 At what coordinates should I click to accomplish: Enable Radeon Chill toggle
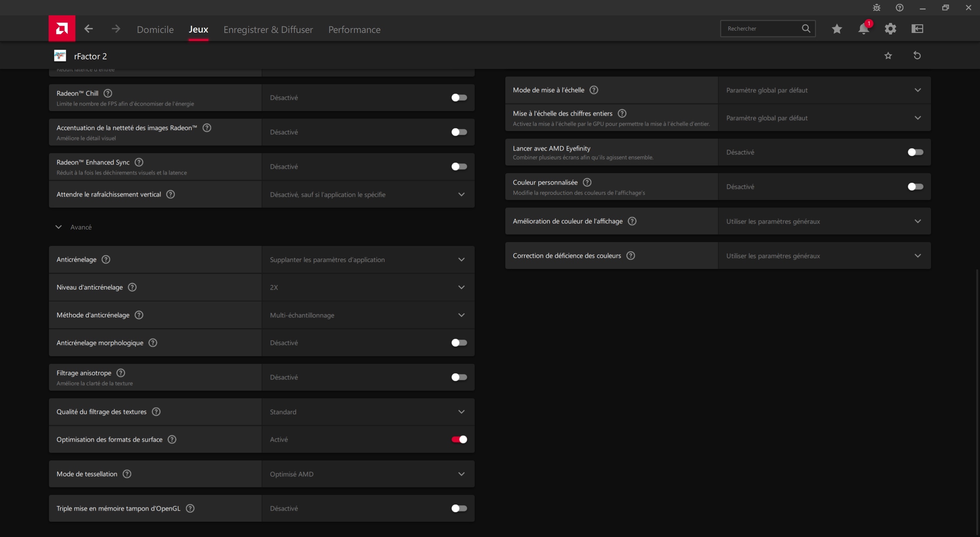pyautogui.click(x=459, y=98)
